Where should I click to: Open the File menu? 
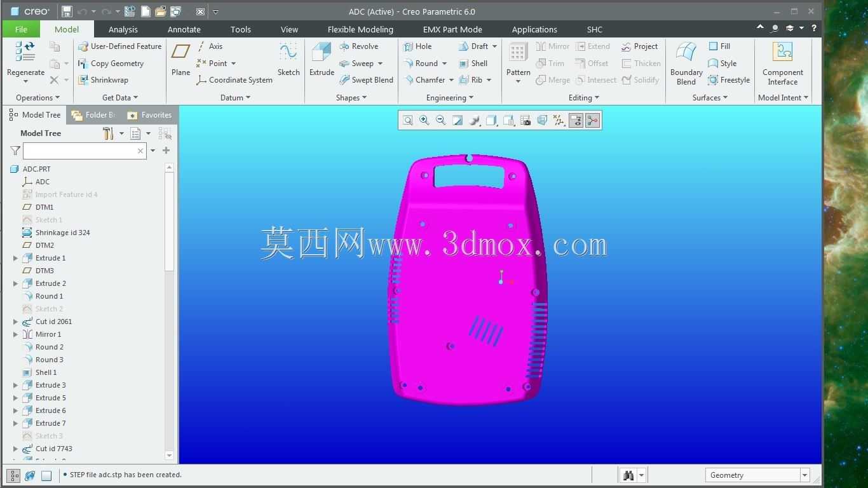click(21, 29)
